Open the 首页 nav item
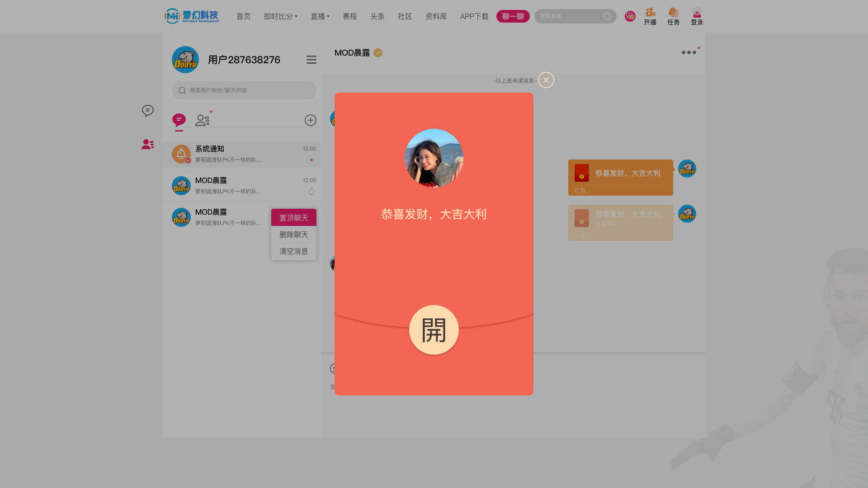The width and height of the screenshot is (868, 488). click(243, 16)
